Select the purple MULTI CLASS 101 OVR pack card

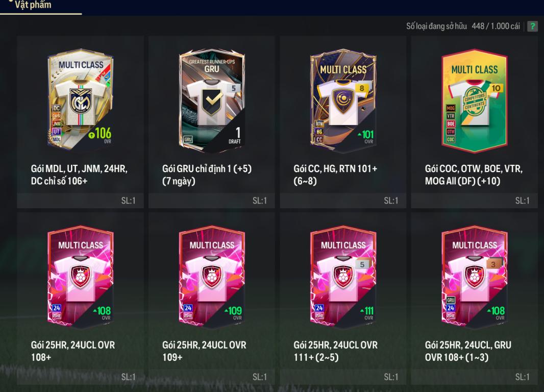pos(343,101)
